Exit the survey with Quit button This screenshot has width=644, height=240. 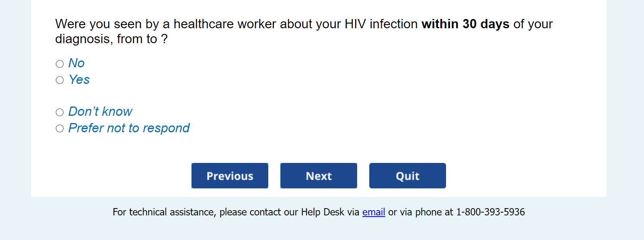tap(407, 176)
